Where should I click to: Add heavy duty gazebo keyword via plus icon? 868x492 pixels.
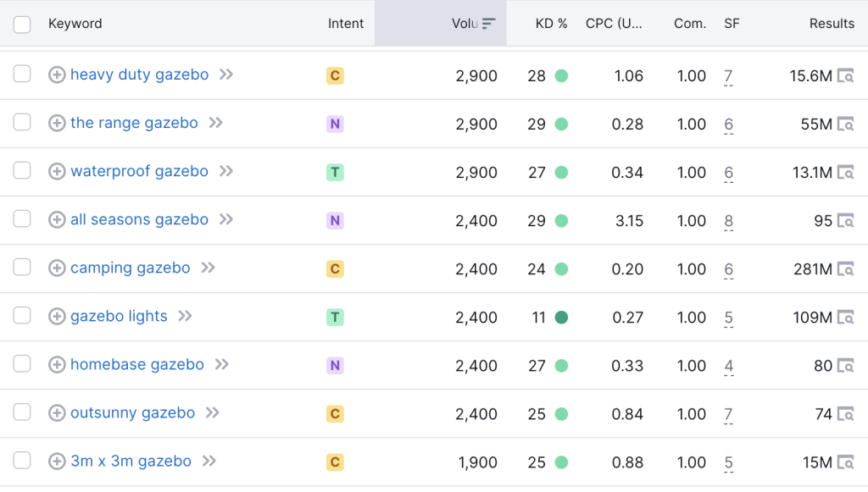57,75
